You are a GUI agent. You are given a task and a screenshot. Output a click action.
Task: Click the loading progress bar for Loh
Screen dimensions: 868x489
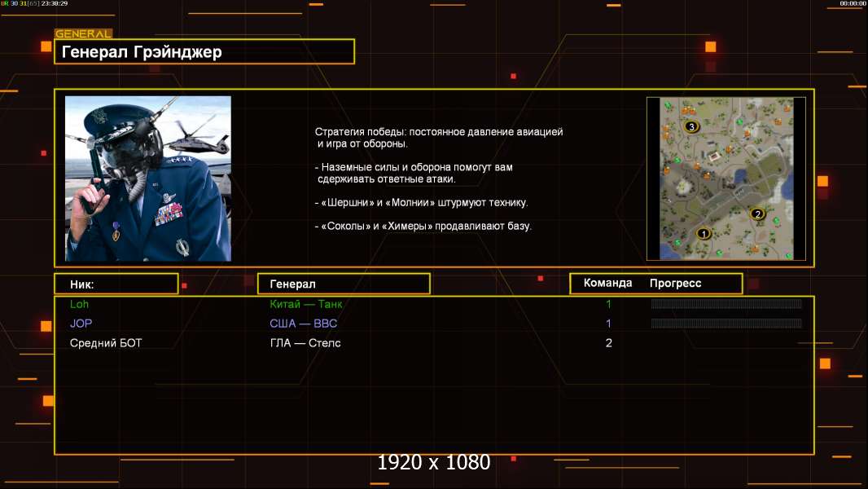[x=726, y=303]
